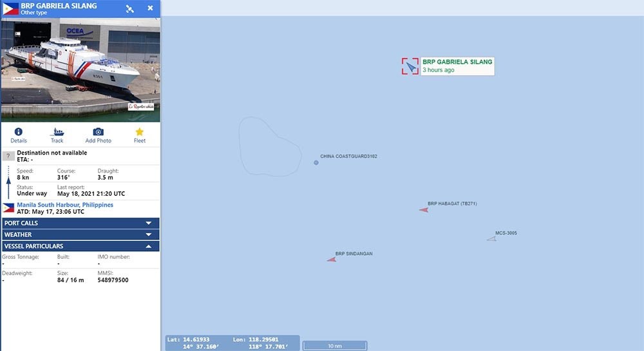Click the MCS-3005 map label
The image size is (644, 351).
click(x=506, y=233)
